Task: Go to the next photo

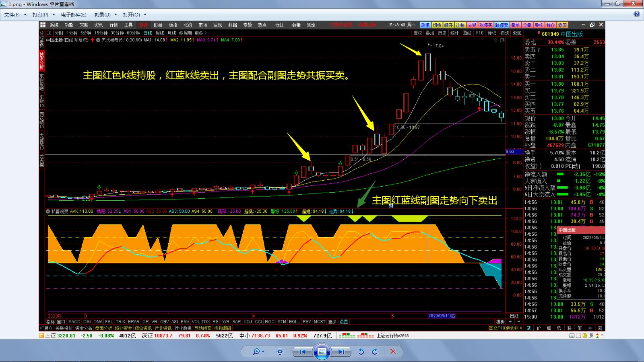Action: click(x=341, y=352)
